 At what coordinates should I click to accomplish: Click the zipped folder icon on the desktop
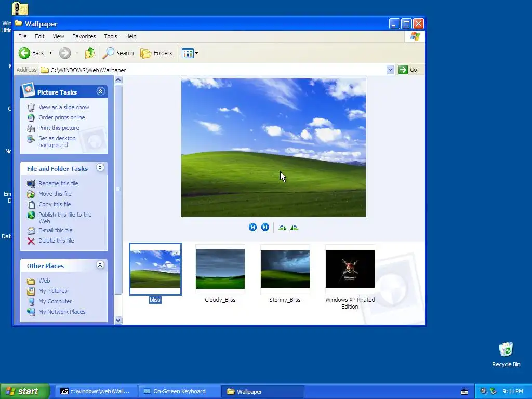(20, 8)
